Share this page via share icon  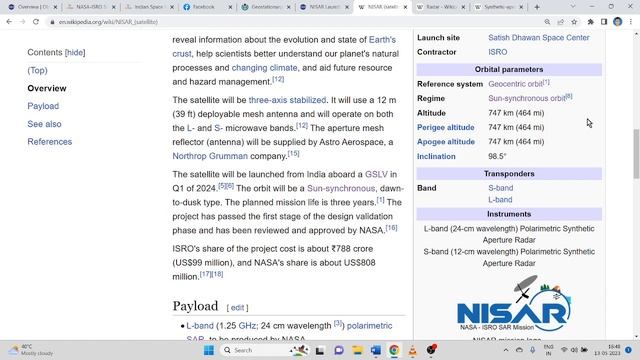(560, 22)
